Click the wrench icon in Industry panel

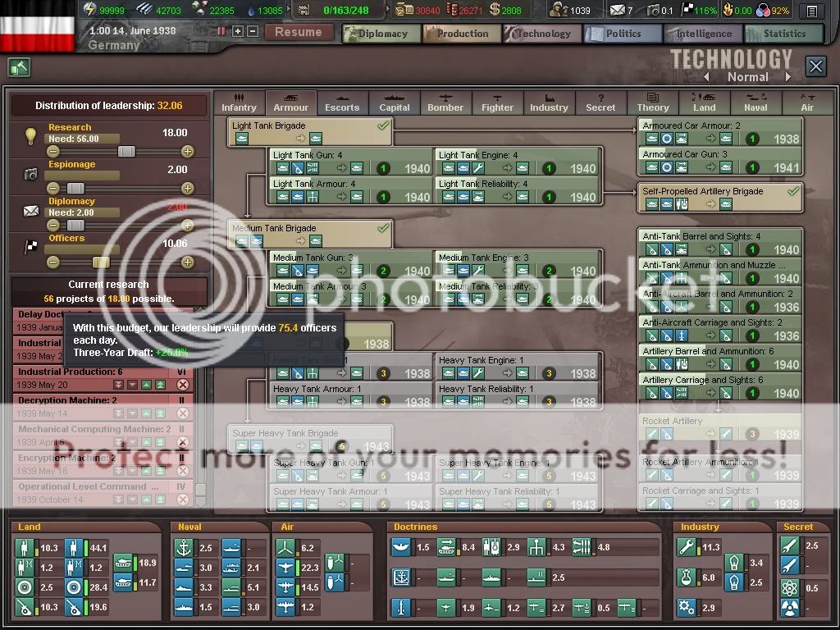click(x=687, y=547)
